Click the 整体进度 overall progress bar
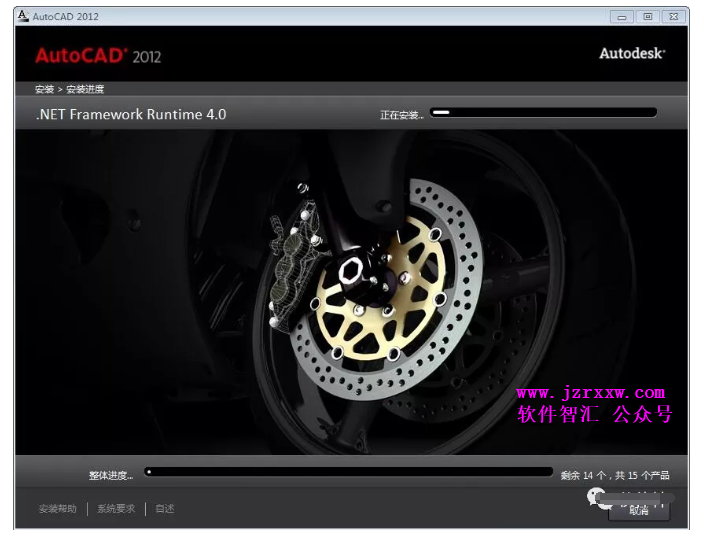The width and height of the screenshot is (704, 538). [x=348, y=472]
